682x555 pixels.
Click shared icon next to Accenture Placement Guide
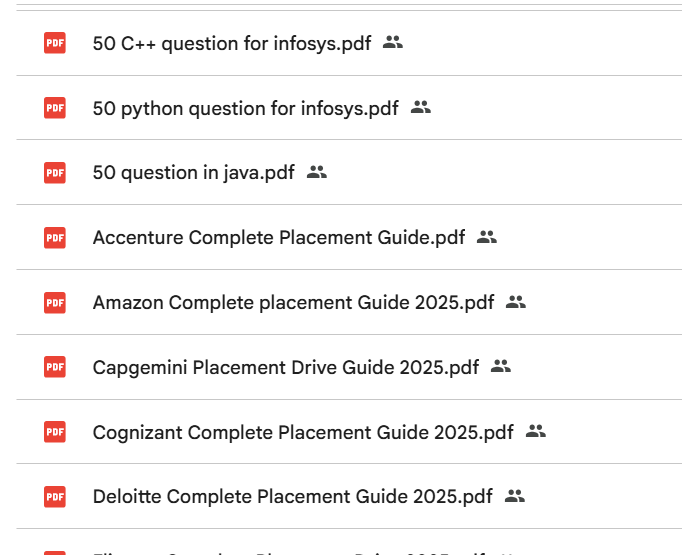pyautogui.click(x=487, y=237)
